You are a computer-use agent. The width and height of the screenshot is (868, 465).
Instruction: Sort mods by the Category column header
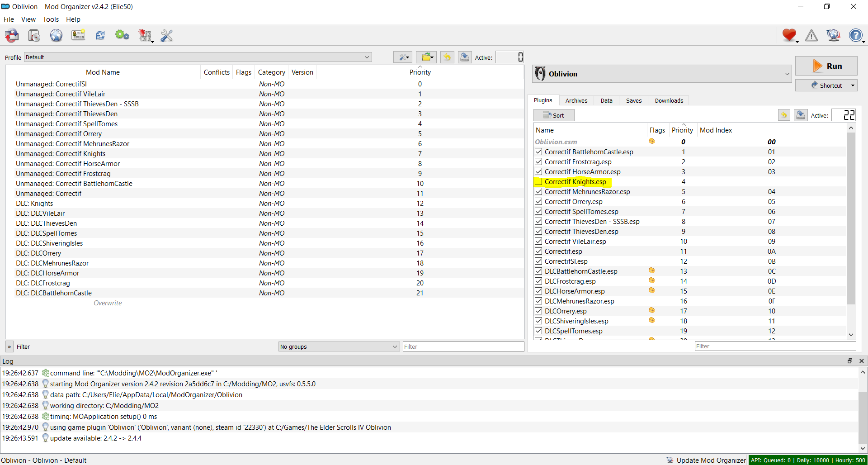click(271, 72)
